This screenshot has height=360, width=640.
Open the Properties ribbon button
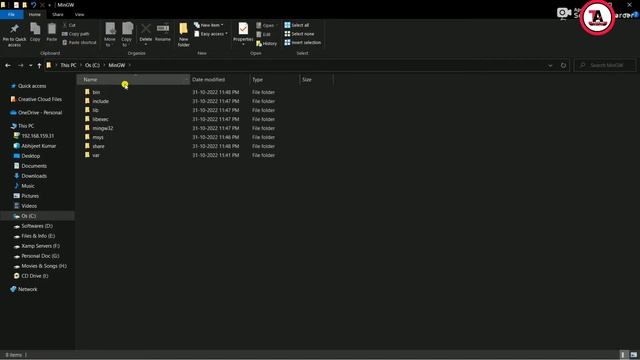pos(243,33)
